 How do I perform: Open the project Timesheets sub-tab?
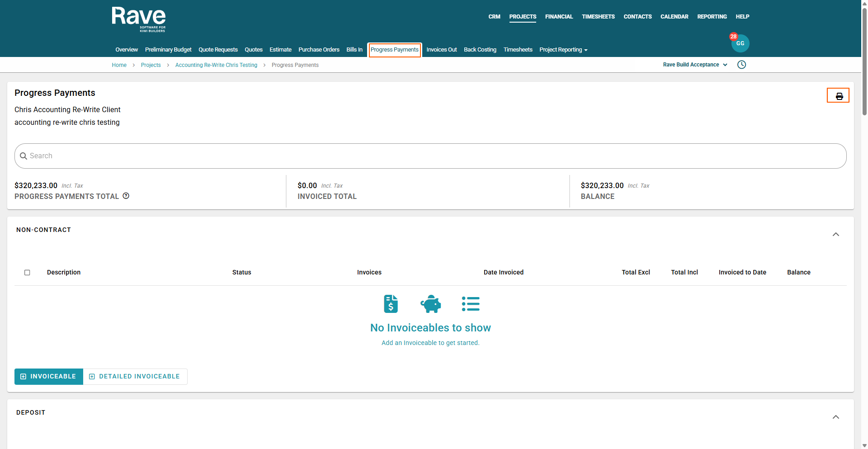coord(518,50)
